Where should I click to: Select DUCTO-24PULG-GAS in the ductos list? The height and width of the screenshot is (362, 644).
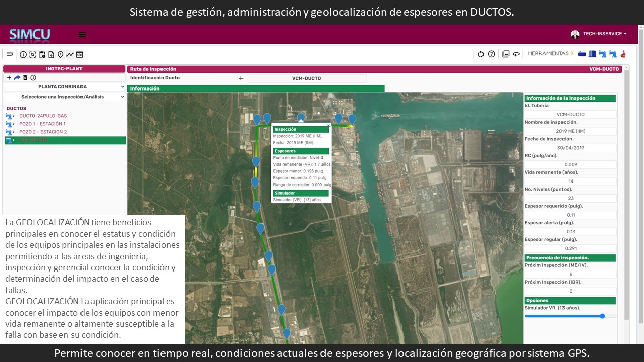pyautogui.click(x=43, y=116)
